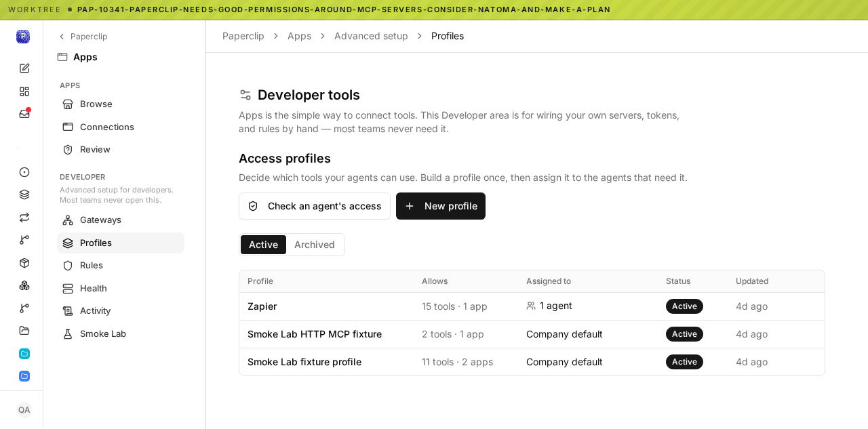The width and height of the screenshot is (868, 429).
Task: Click the lower git-branch icon in rail
Action: tap(24, 308)
